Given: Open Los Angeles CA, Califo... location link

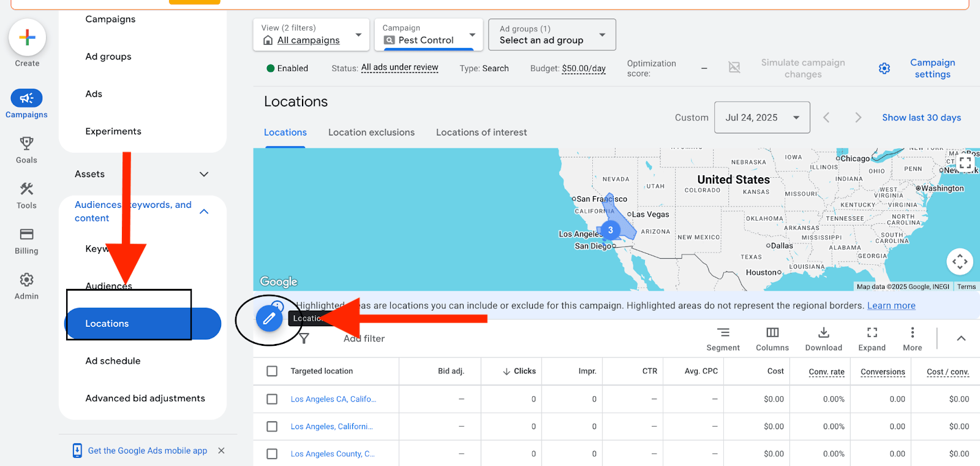Looking at the screenshot, I should pos(333,399).
